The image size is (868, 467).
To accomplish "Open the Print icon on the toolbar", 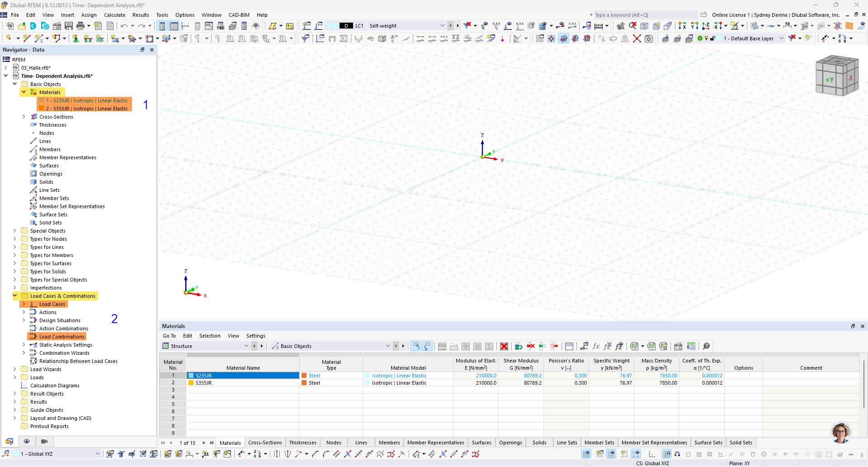I will (x=80, y=26).
